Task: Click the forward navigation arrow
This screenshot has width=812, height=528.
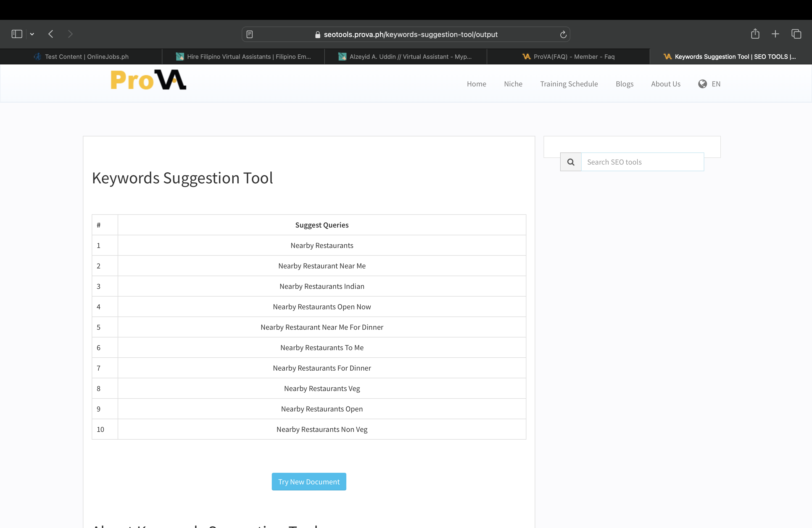Action: (x=70, y=34)
